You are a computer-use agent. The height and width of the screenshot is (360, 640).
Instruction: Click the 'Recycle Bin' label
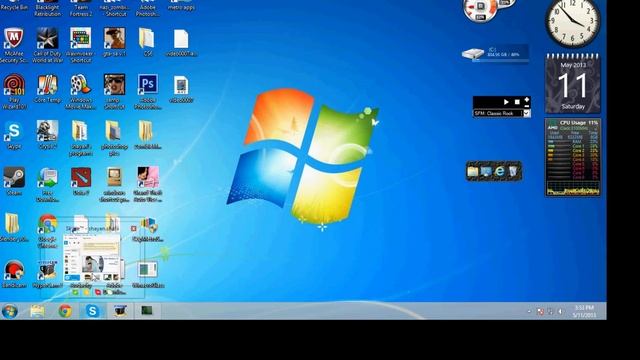coord(14,8)
